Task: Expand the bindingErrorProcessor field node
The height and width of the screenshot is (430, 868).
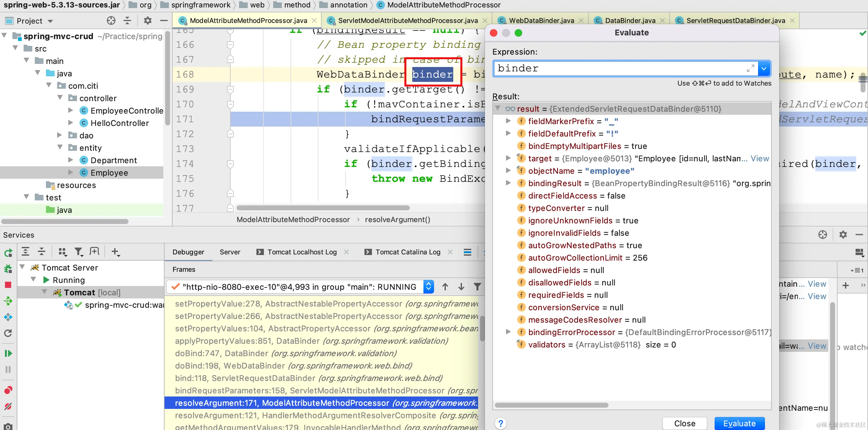Action: (x=508, y=332)
